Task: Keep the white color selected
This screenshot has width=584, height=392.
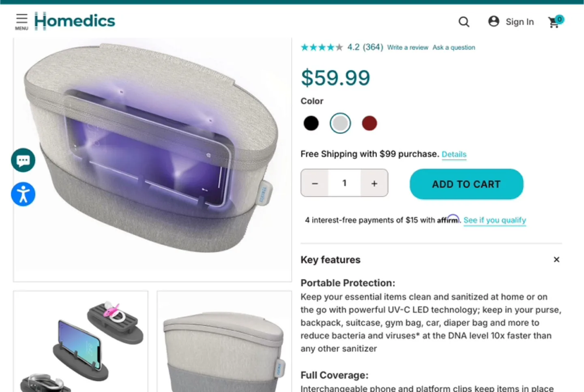Action: tap(340, 123)
